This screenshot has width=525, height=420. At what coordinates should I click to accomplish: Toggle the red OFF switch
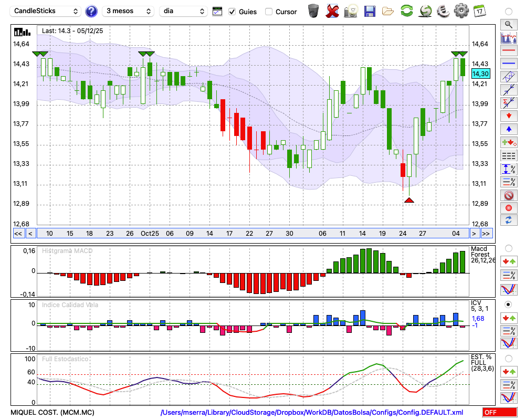[x=500, y=412]
